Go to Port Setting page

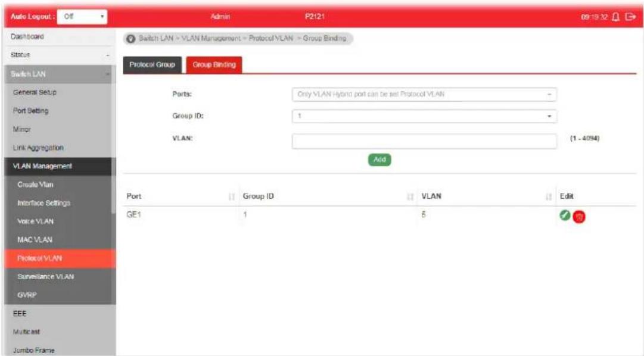click(30, 111)
